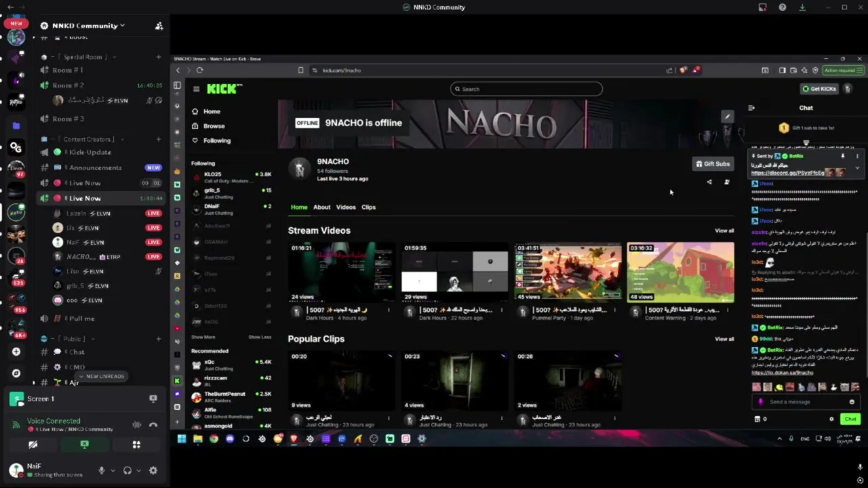
Task: Open microphone input options arrow
Action: click(112, 470)
